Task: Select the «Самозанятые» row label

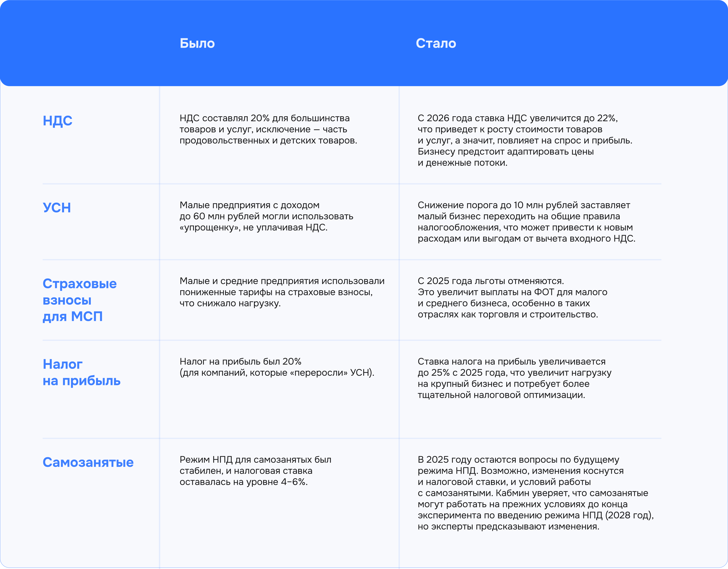Action: click(x=88, y=462)
